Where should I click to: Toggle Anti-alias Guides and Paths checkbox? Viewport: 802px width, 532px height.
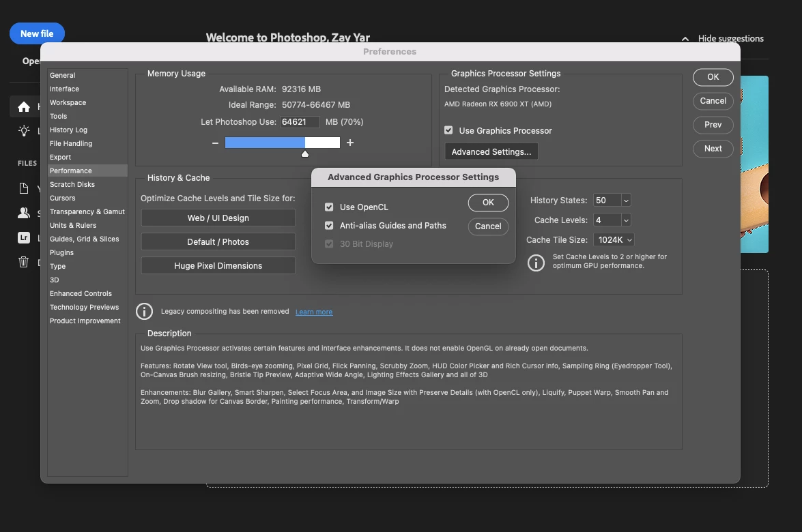click(x=329, y=225)
